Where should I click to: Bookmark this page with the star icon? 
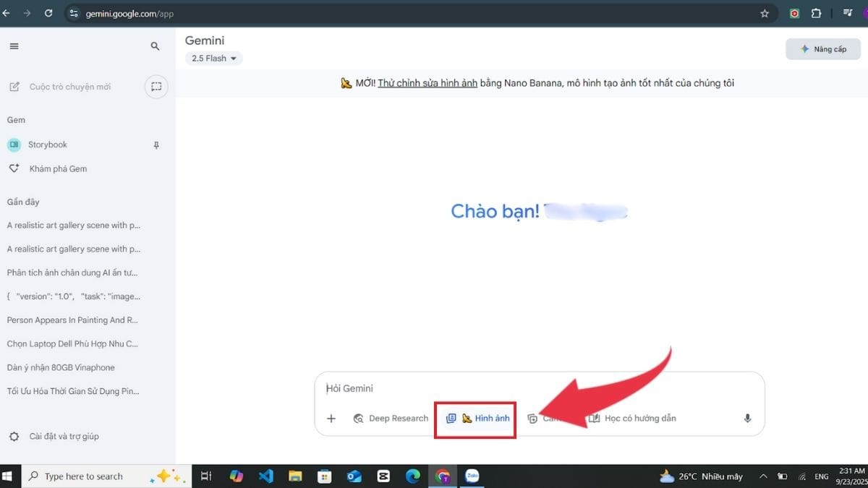point(765,13)
